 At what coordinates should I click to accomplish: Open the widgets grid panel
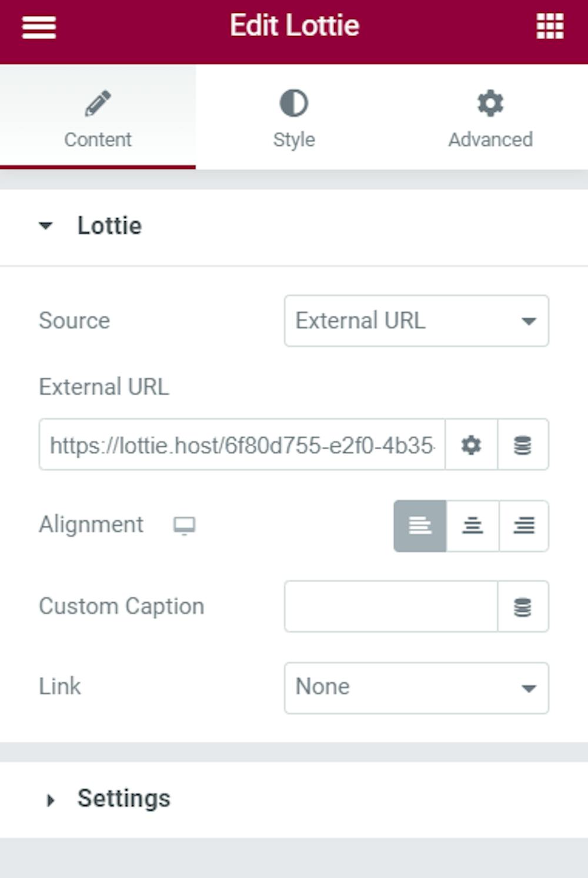[550, 27]
